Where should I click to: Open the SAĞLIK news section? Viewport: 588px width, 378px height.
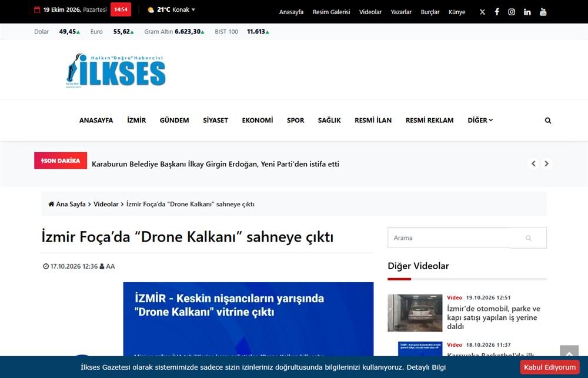(x=329, y=121)
